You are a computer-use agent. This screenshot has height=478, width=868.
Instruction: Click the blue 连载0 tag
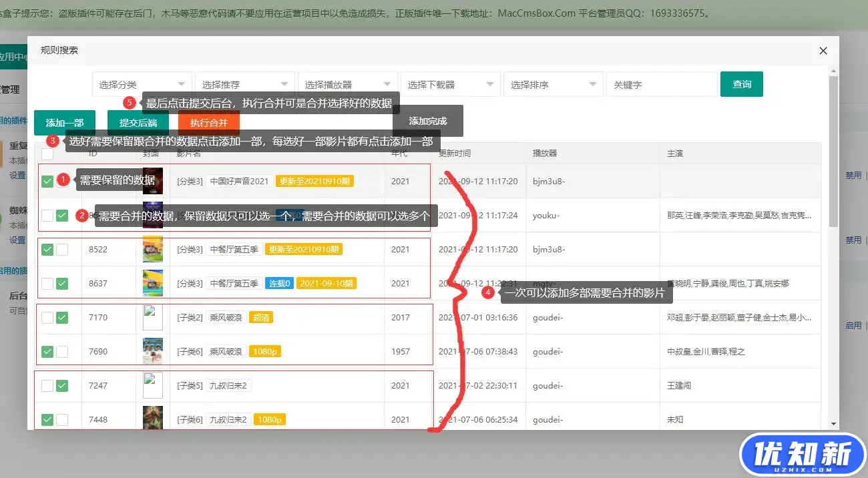[x=279, y=284]
